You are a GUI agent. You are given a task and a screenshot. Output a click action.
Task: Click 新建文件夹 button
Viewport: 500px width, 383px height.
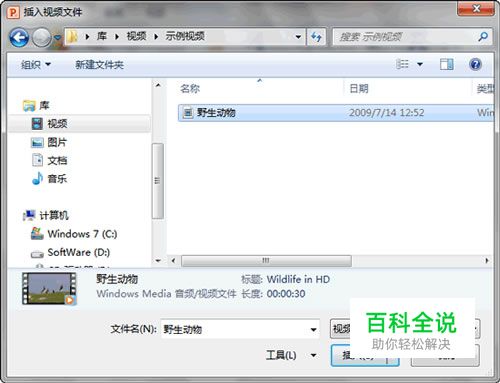pyautogui.click(x=99, y=65)
